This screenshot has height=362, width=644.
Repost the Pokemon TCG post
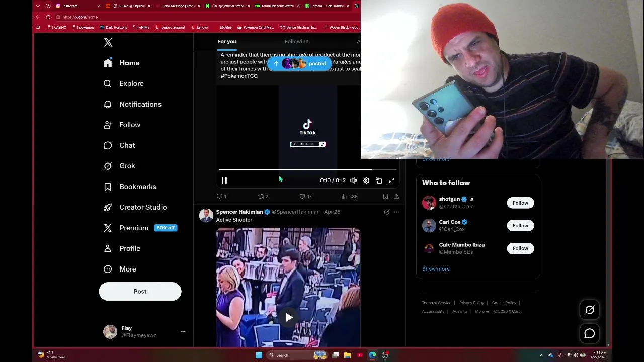(263, 196)
